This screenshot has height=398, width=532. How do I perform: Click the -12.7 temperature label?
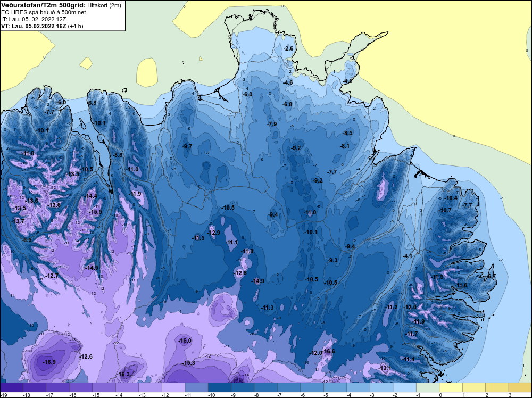(52, 276)
